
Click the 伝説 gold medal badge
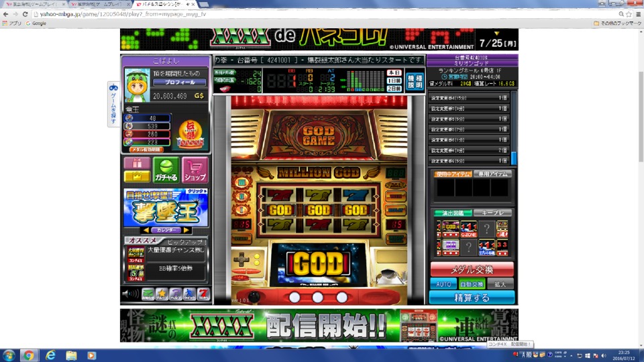(x=190, y=134)
